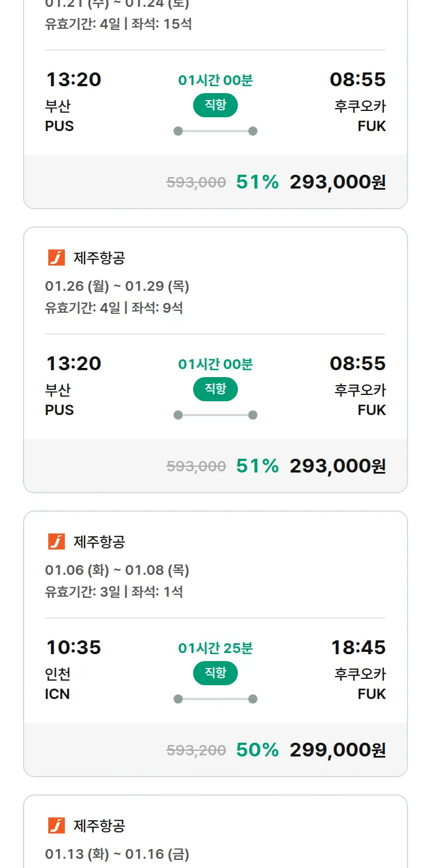
Task: Click the 01시간 25분 flight duration
Action: pos(215,648)
